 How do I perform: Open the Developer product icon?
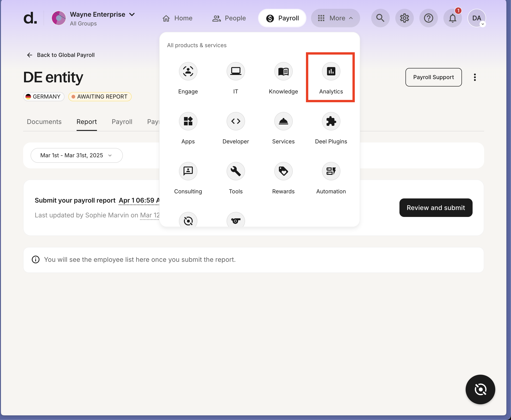tap(236, 121)
